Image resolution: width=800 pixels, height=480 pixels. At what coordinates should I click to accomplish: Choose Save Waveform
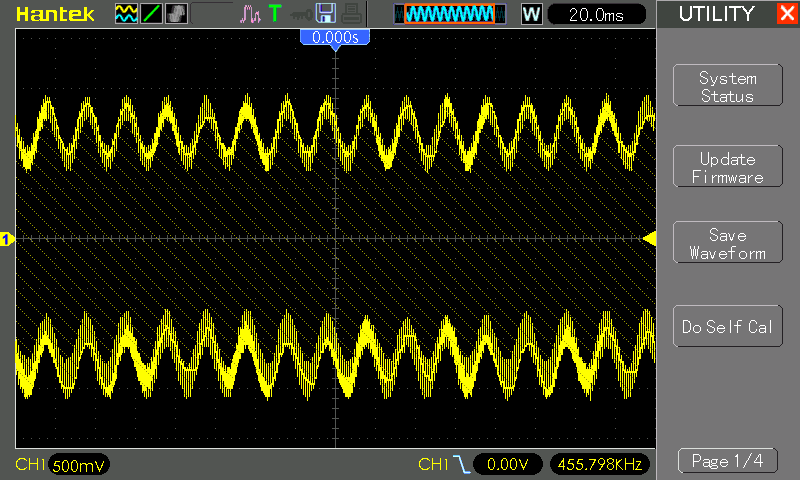point(728,242)
